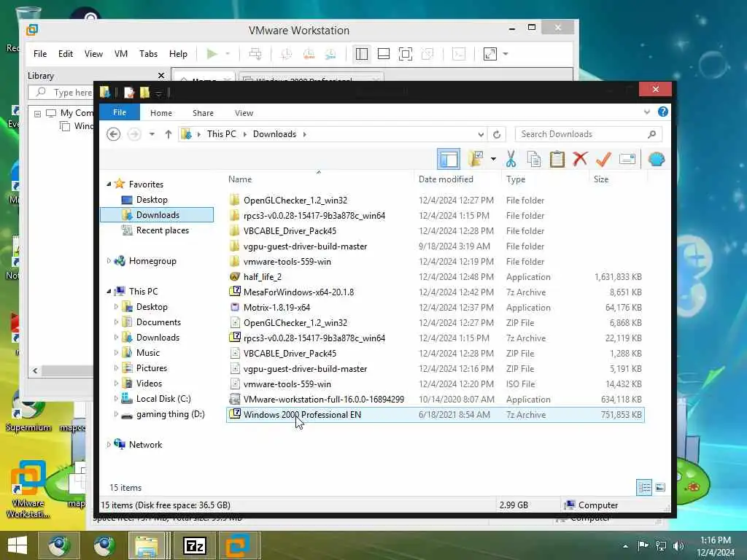The width and height of the screenshot is (747, 560).
Task: Click the File tab in Explorer ribbon
Action: tap(120, 112)
